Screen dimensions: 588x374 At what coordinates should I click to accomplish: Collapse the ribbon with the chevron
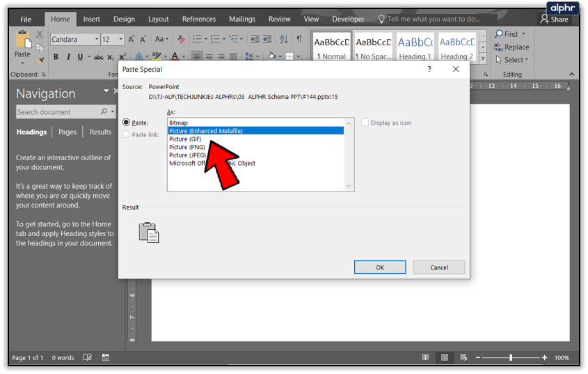coord(572,74)
